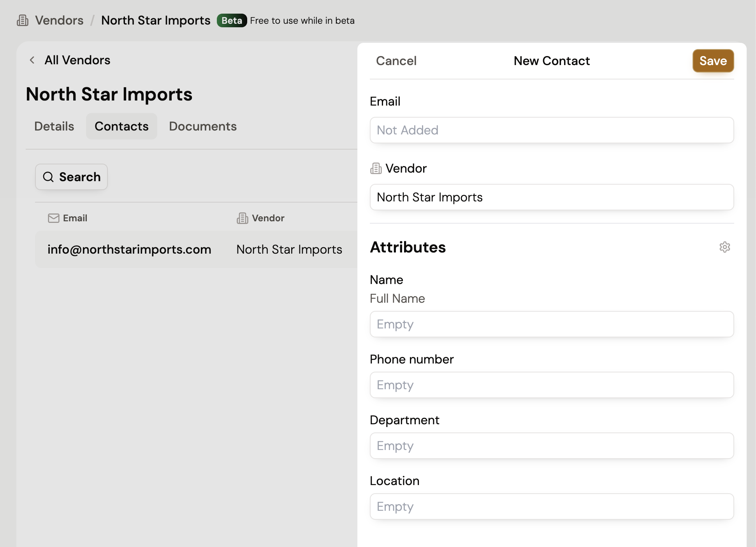756x547 pixels.
Task: Click the building icon beside Vendor label
Action: point(376,168)
